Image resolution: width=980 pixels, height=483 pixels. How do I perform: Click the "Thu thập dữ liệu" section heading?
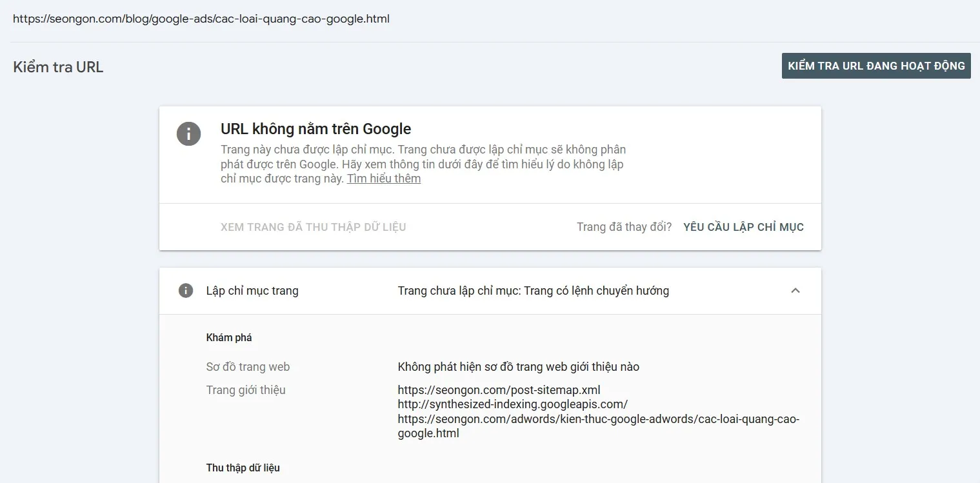(243, 467)
